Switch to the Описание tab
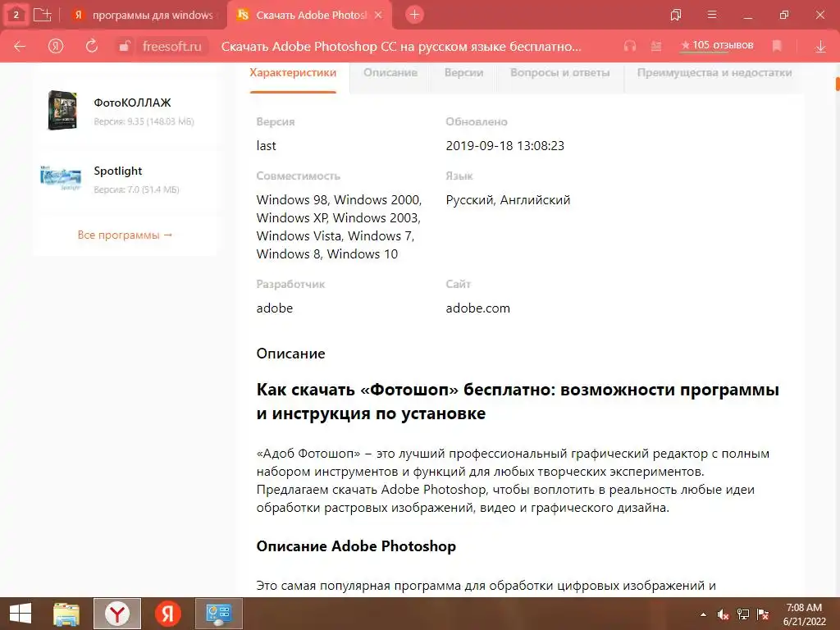 pyautogui.click(x=390, y=73)
